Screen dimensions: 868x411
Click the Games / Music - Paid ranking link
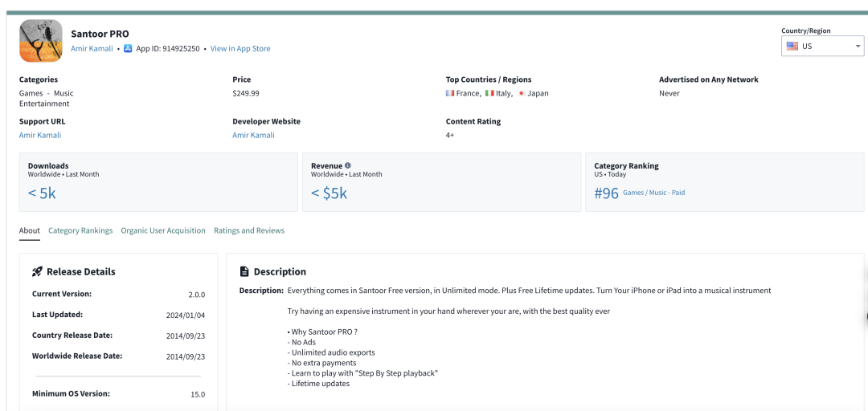tap(653, 193)
